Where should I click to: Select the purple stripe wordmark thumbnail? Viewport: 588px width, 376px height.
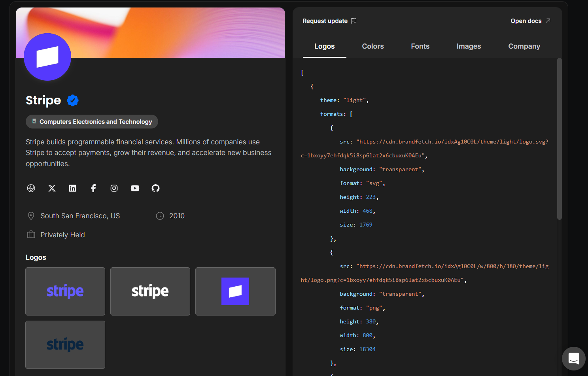click(x=65, y=291)
